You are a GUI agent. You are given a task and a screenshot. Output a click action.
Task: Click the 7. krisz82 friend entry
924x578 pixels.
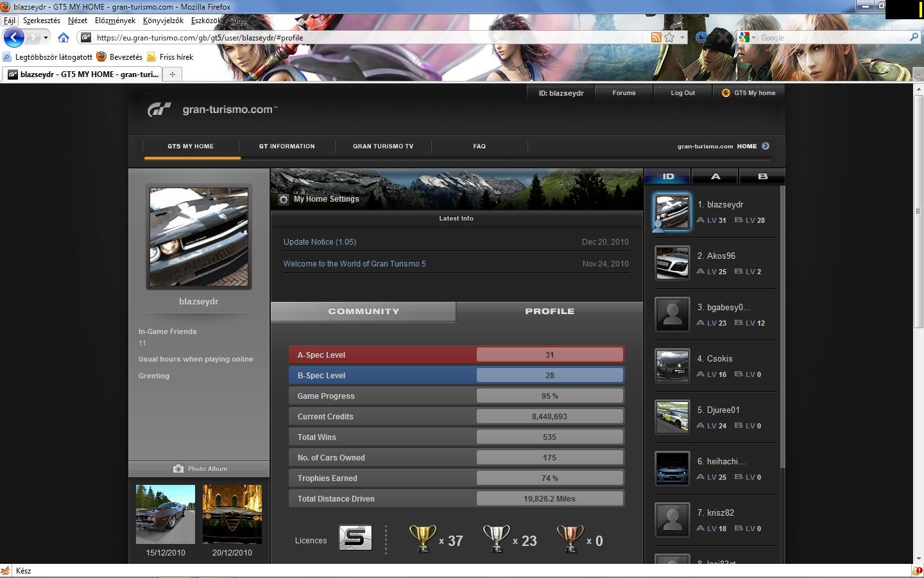click(x=715, y=520)
